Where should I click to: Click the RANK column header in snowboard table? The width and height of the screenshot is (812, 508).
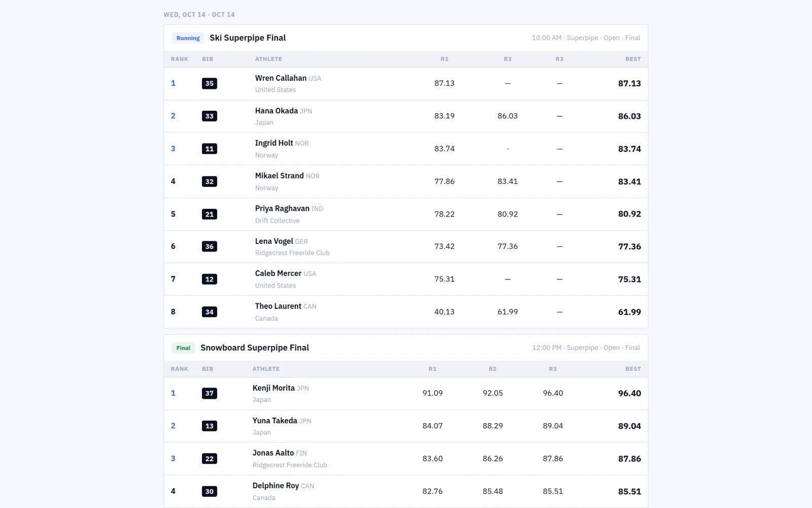point(180,369)
